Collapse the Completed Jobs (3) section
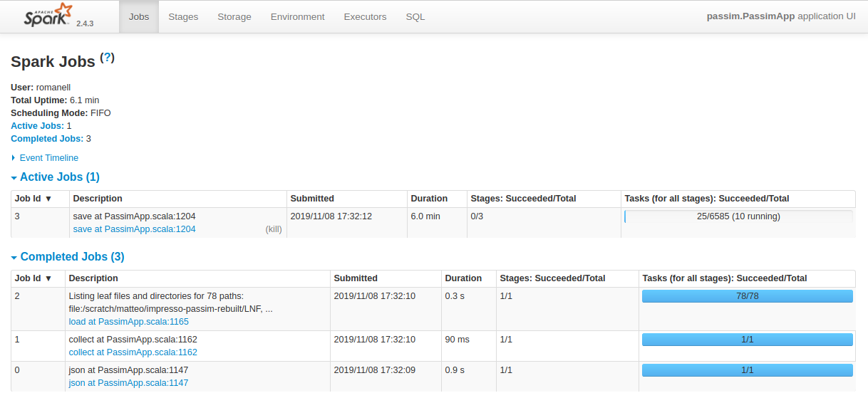Image resolution: width=868 pixels, height=393 pixels. click(72, 257)
